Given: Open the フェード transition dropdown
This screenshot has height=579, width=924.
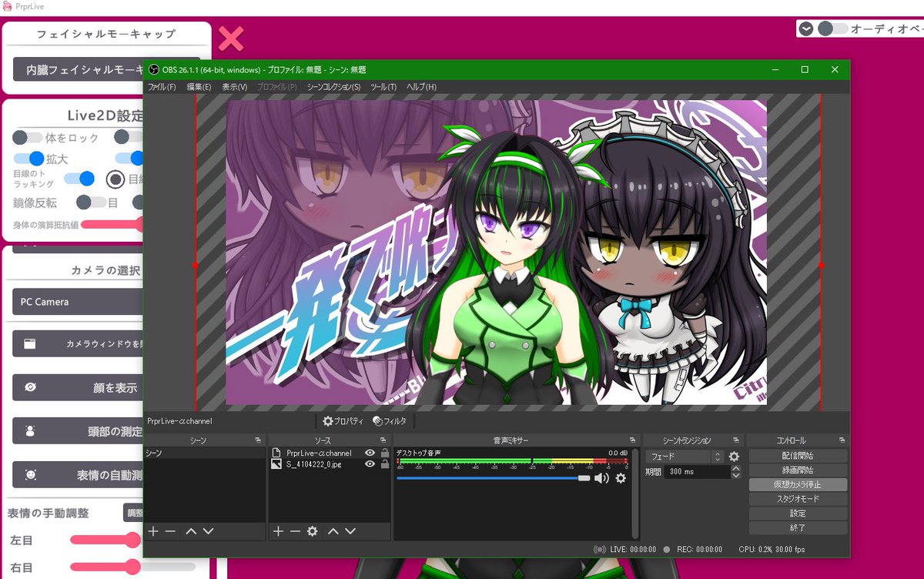Looking at the screenshot, I should 685,457.
